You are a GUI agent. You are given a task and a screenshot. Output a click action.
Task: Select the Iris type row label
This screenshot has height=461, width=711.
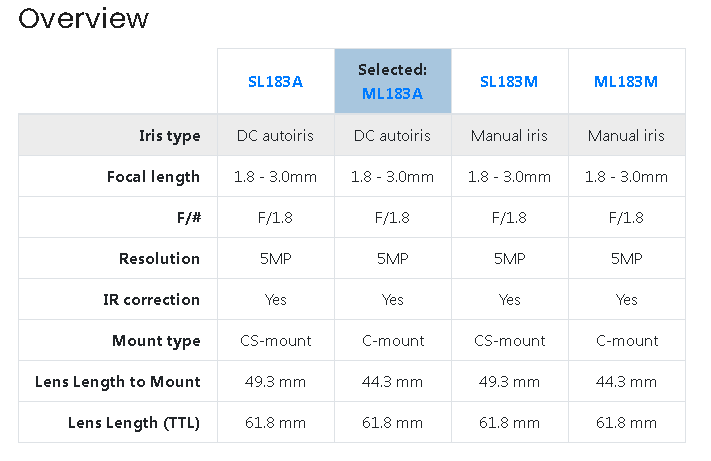coord(169,136)
